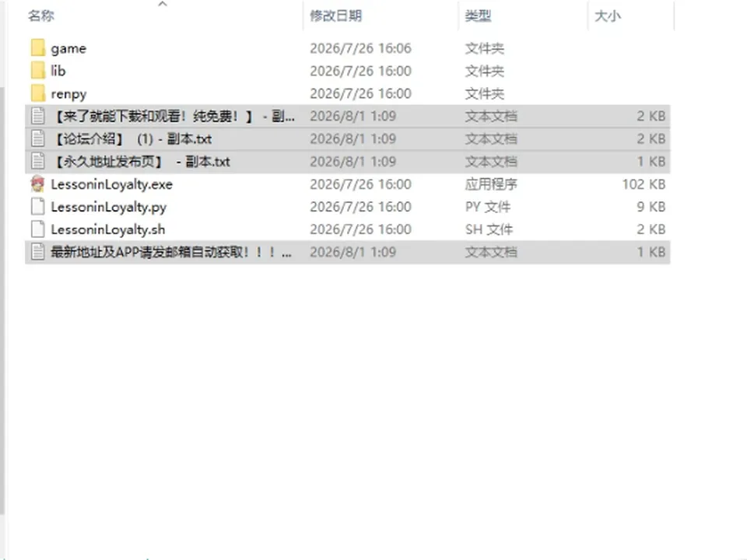This screenshot has height=560, width=747.
Task: Click the size "2 KB" of LessoninLoyalty.sh
Action: pos(651,229)
